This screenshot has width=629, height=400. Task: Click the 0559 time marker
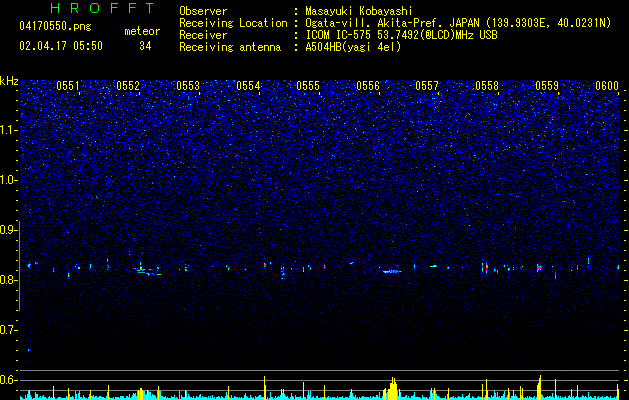tap(547, 86)
